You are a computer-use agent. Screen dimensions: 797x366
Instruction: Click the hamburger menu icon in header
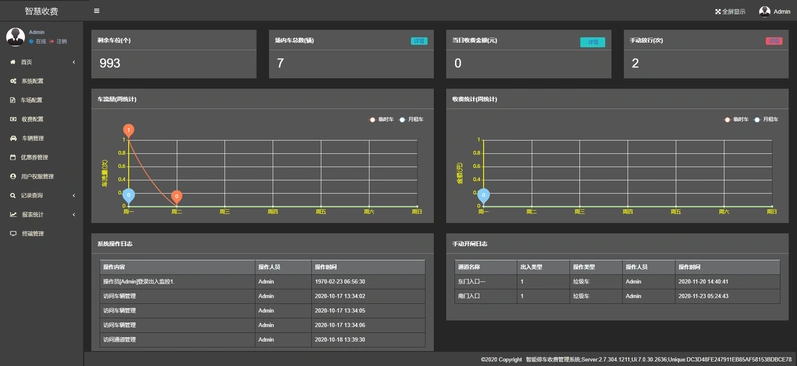pos(97,11)
